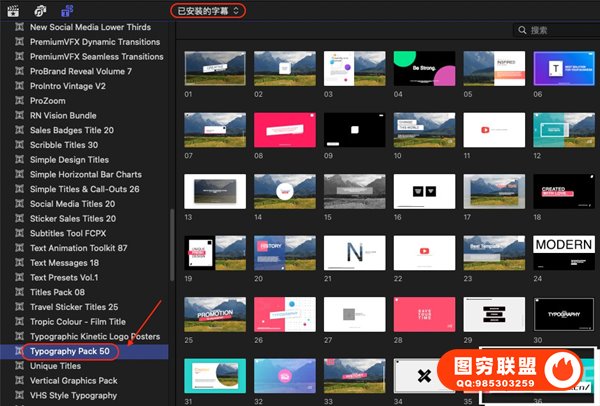600x406 pixels.
Task: Open the Photos and Audio sidebar
Action: tap(40, 9)
